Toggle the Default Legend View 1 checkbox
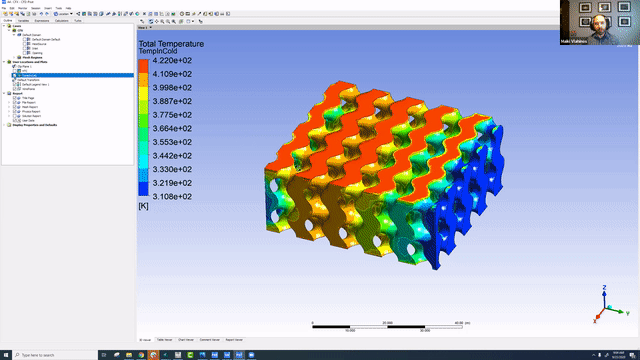Image resolution: width=640 pixels, height=360 pixels. point(14,84)
